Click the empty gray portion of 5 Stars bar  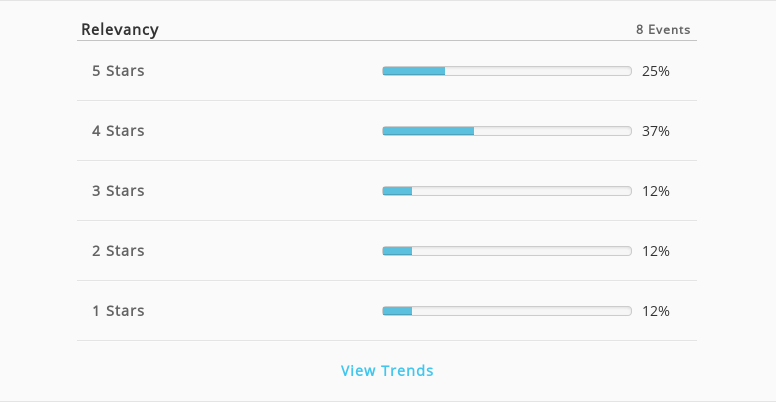click(x=538, y=71)
